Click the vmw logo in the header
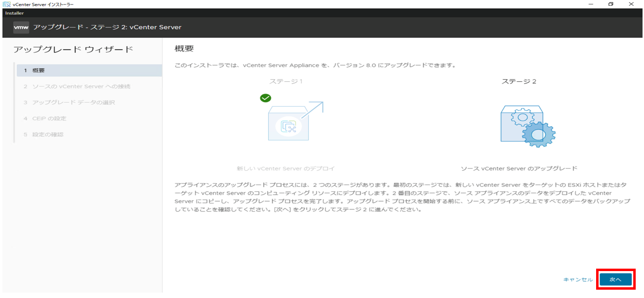644x298 pixels. pos(21,27)
